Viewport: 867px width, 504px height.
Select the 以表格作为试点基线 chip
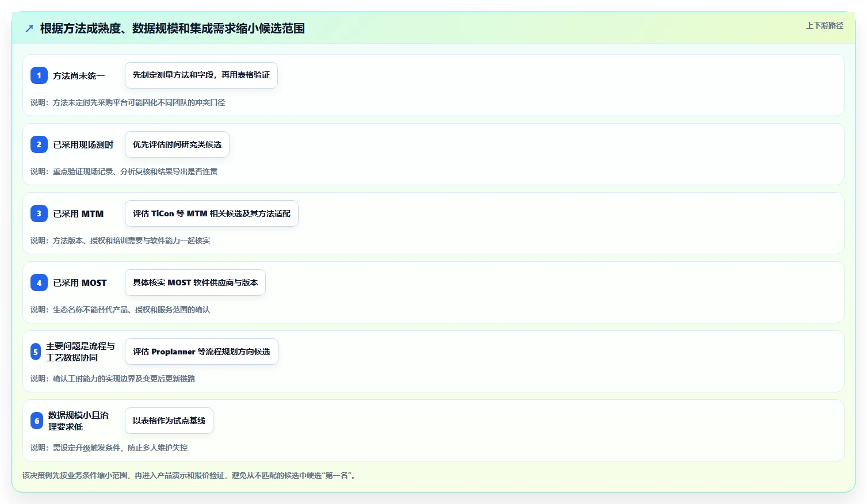(169, 421)
